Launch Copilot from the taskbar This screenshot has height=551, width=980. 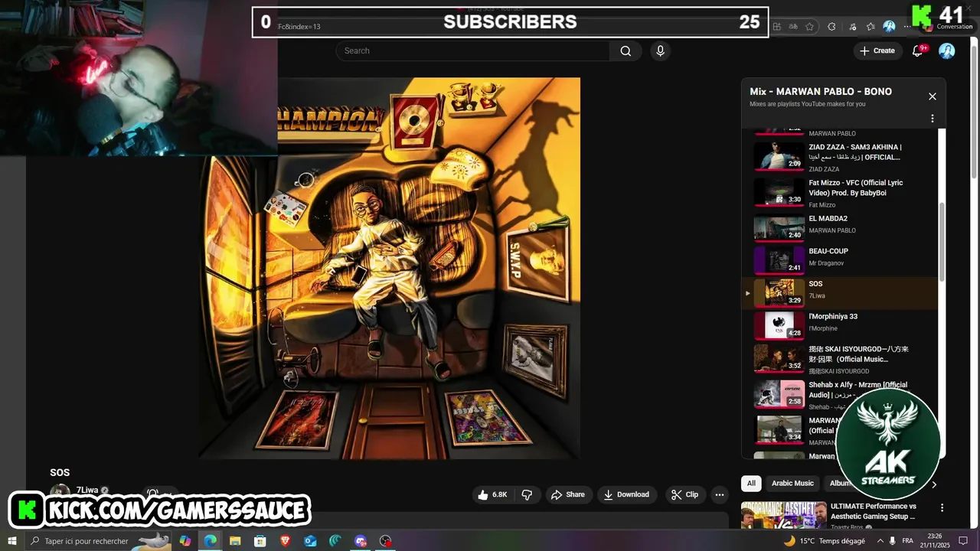point(185,541)
